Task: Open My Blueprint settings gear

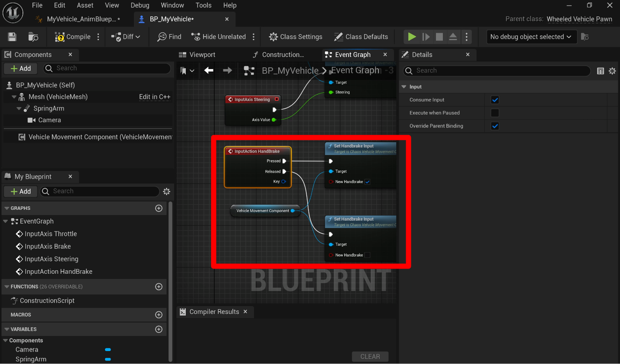Action: point(167,191)
